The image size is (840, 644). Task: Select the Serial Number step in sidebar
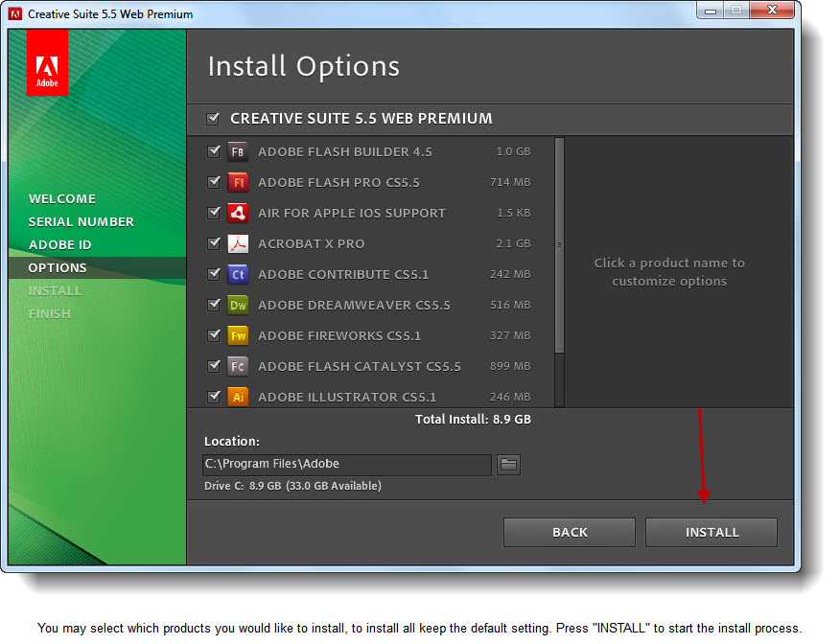pos(81,221)
